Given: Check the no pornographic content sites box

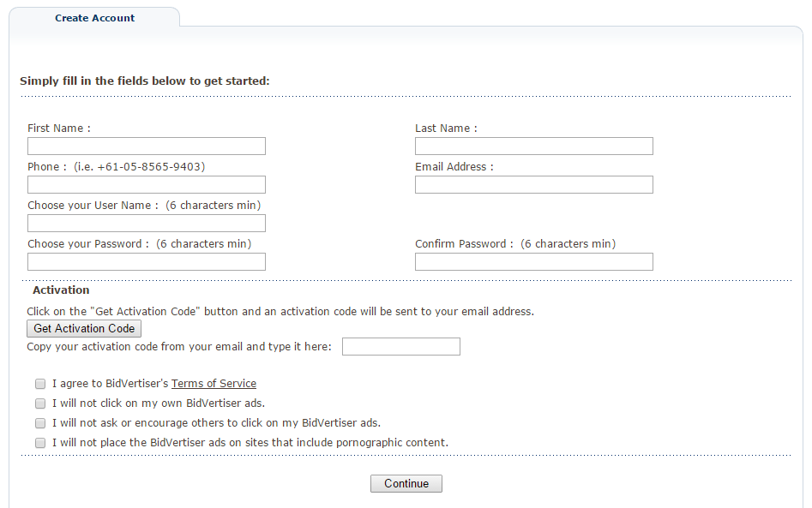Looking at the screenshot, I should click(x=40, y=443).
